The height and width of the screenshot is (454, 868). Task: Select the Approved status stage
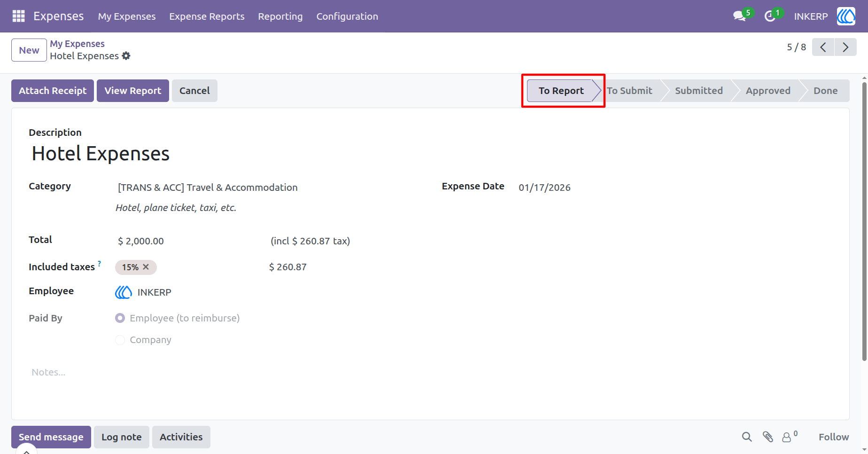pos(768,91)
